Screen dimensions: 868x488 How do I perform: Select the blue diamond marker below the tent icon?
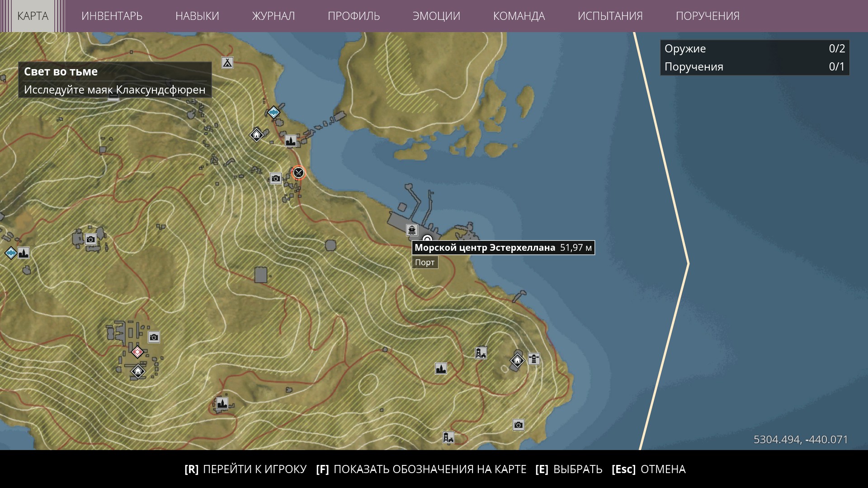pyautogui.click(x=274, y=112)
